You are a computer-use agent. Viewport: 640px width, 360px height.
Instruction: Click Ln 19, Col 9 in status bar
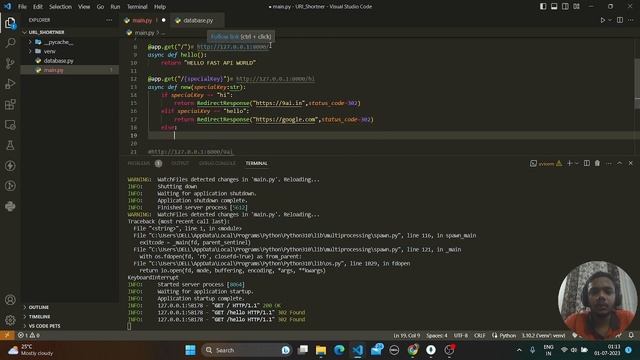click(x=406, y=336)
